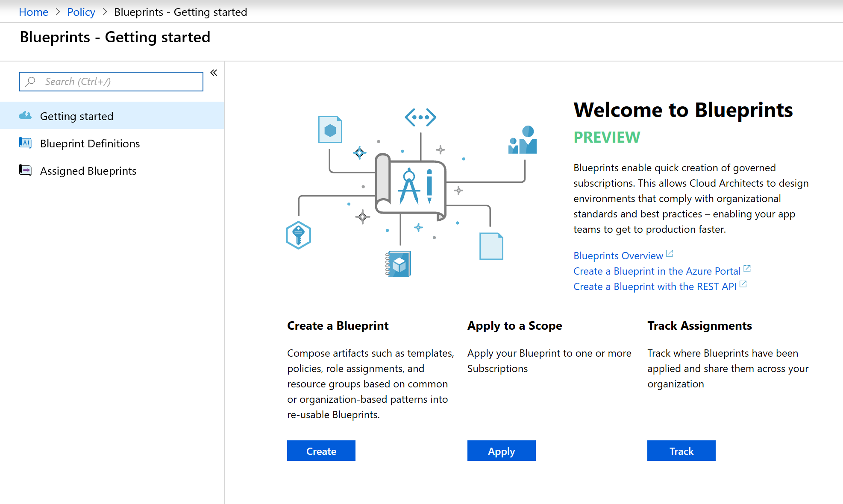Click external link icon beside Azure Portal link
The height and width of the screenshot is (504, 843).
point(747,269)
